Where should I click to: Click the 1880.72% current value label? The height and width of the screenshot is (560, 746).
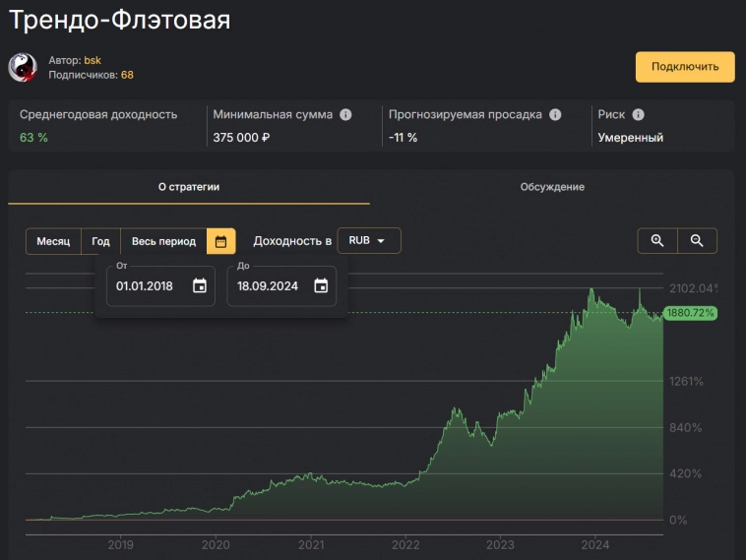(x=690, y=313)
